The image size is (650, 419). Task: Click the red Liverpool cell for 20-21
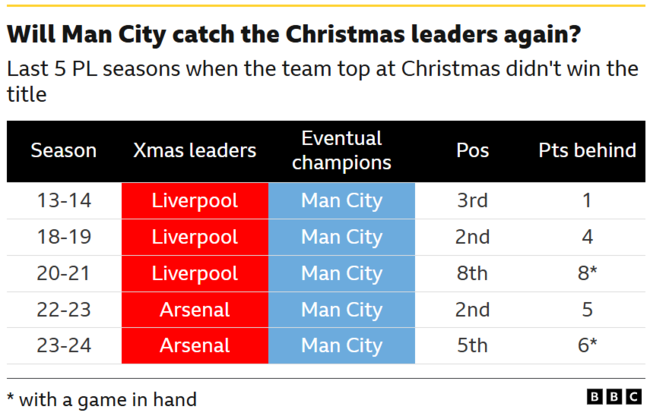click(194, 273)
